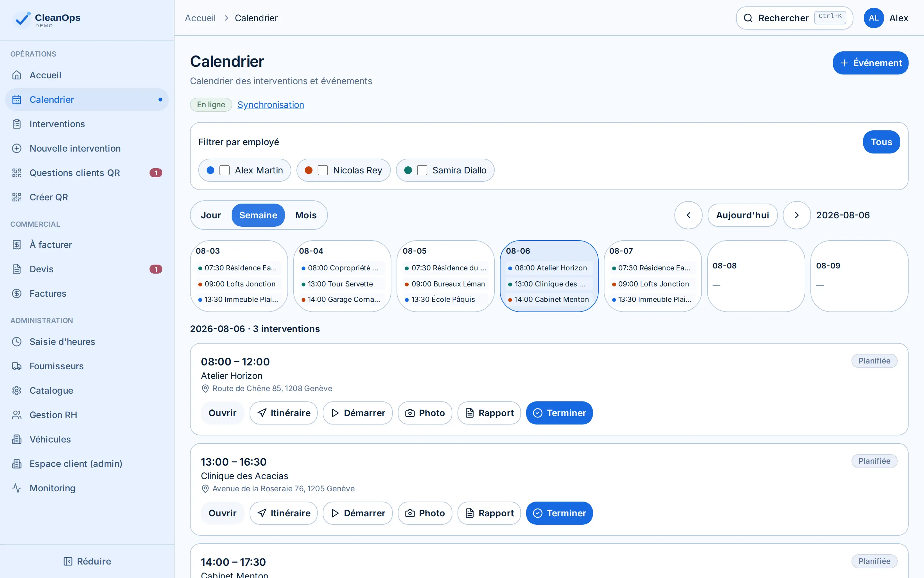The width and height of the screenshot is (924, 578).
Task: Click the Factures dollar-circle icon
Action: point(17,294)
